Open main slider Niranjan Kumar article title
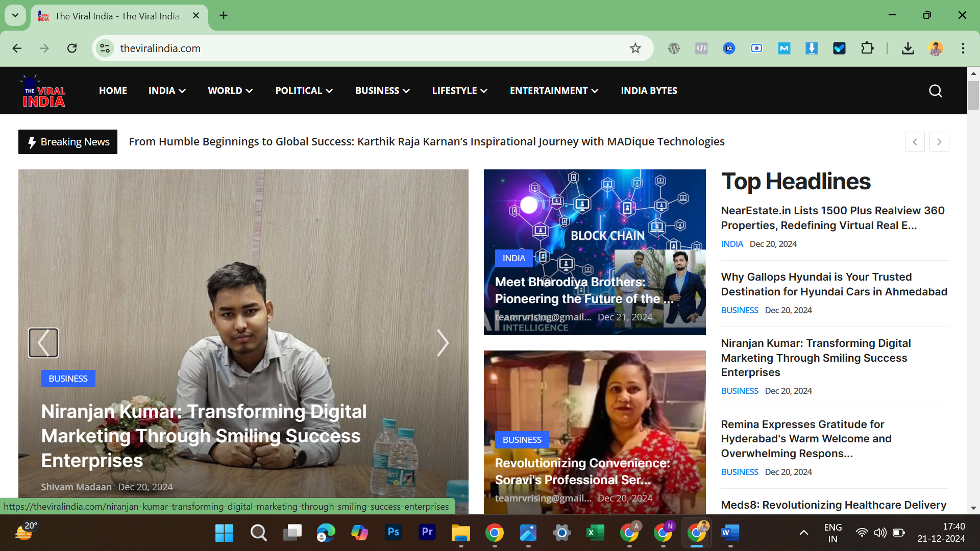Screen dimensions: 980x551 [204, 436]
